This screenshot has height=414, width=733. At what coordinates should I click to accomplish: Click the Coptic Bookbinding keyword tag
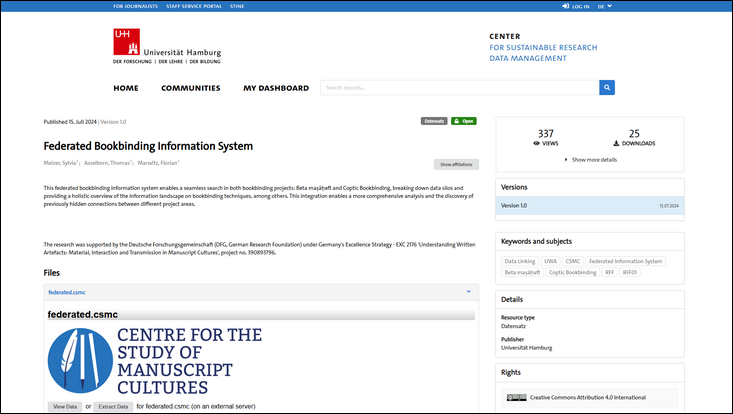pos(572,272)
